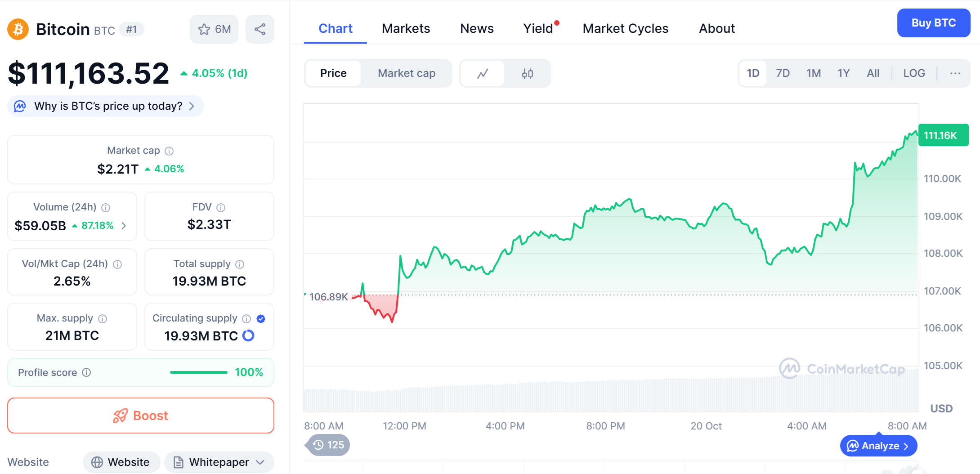980x474 pixels.
Task: Switch to the line chart view icon
Action: [x=483, y=73]
